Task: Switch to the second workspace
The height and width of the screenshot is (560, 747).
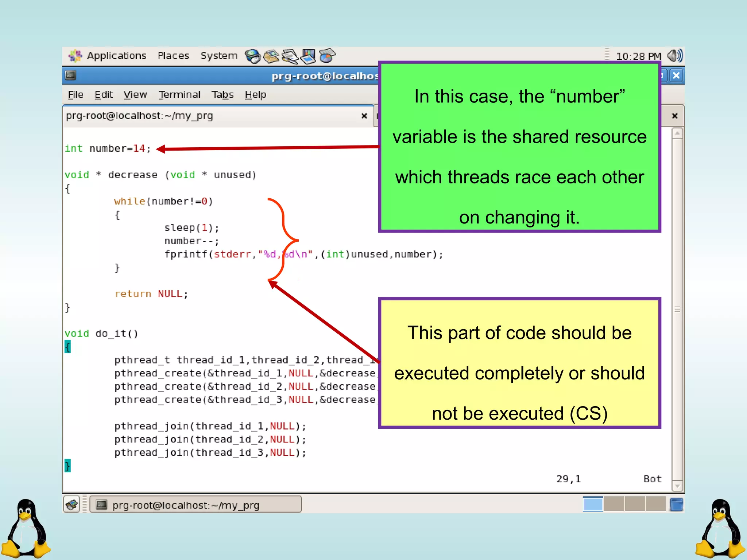Action: (614, 504)
